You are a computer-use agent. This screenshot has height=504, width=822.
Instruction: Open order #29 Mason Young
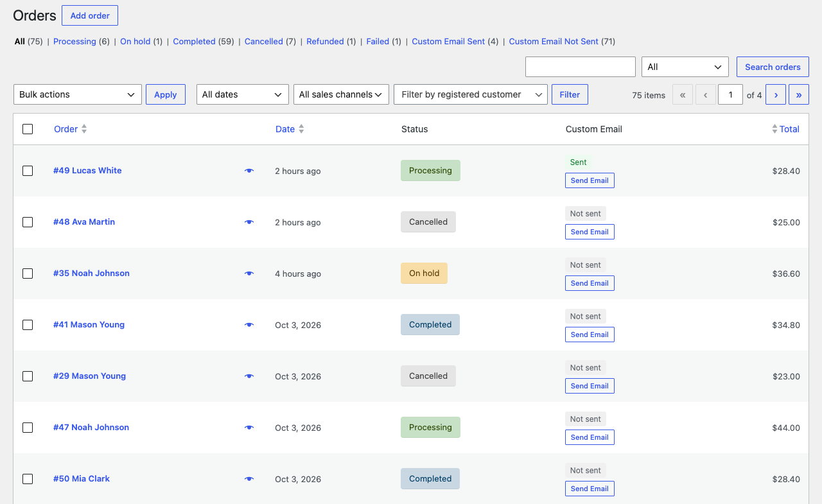coord(89,376)
